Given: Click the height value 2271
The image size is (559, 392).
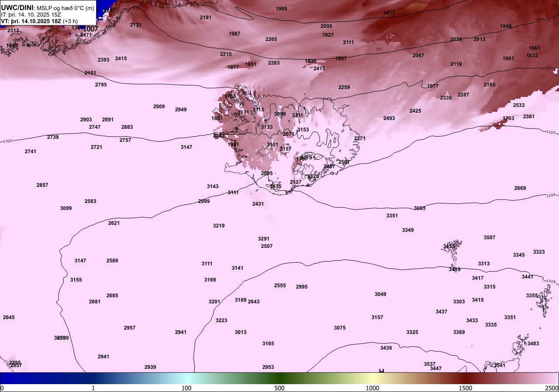Looking at the screenshot, I should coord(360,138).
